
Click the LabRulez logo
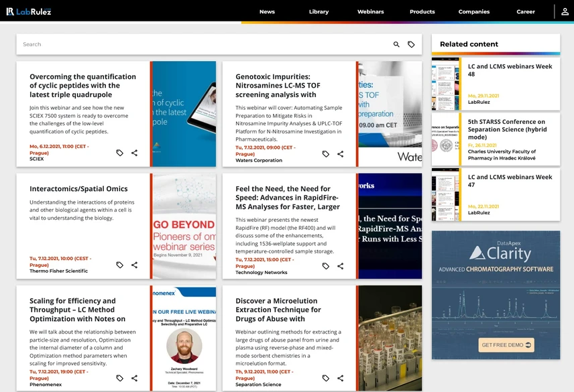(29, 11)
